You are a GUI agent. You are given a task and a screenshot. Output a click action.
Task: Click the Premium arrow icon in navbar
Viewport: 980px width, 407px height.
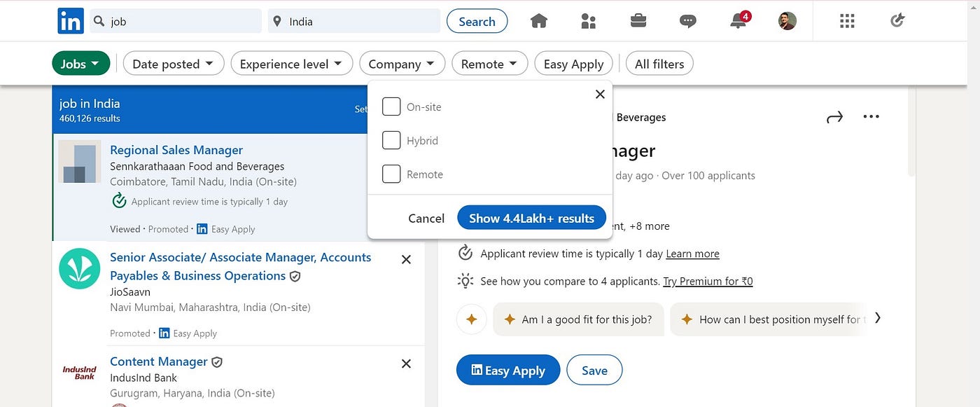(897, 21)
